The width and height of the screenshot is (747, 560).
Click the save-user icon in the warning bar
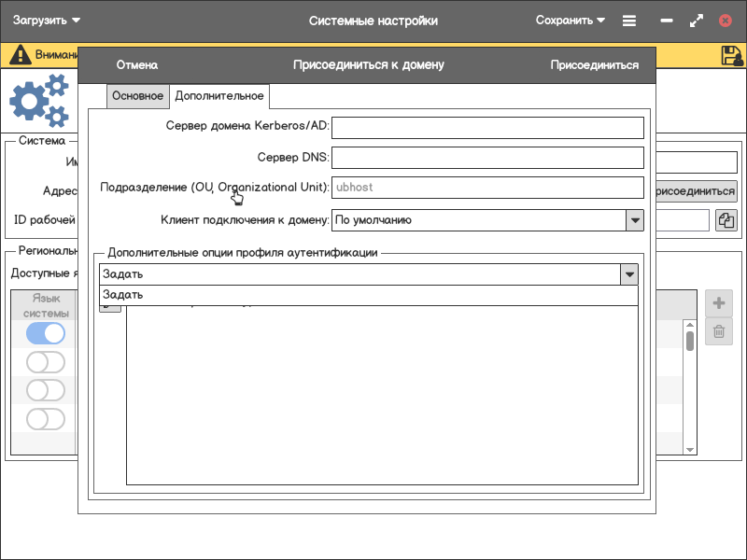[732, 55]
